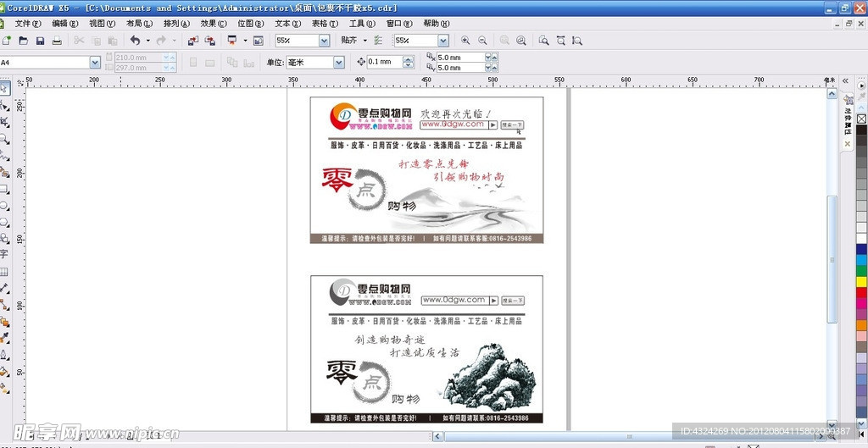868x448 pixels.
Task: Click the duplicate distance X field 5.0 mm
Action: (460, 58)
